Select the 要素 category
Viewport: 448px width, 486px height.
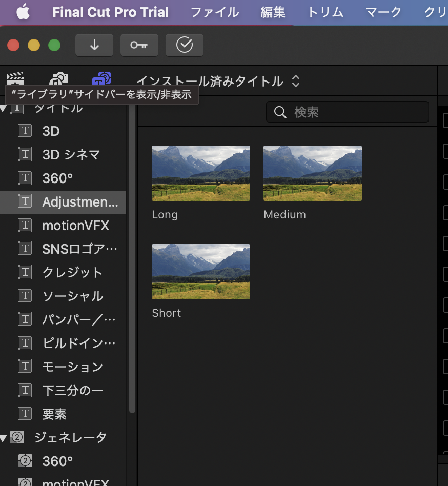63,414
